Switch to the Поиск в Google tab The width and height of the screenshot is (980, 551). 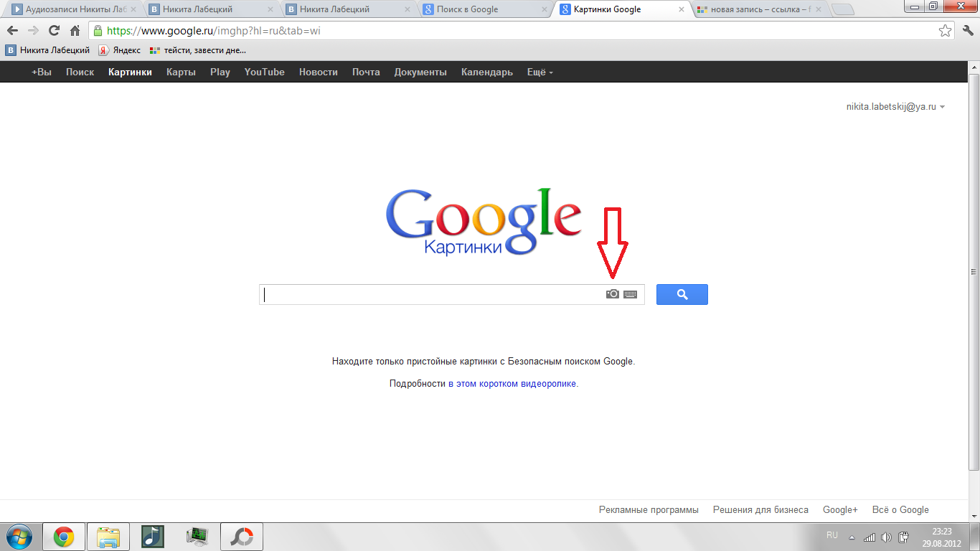[486, 9]
